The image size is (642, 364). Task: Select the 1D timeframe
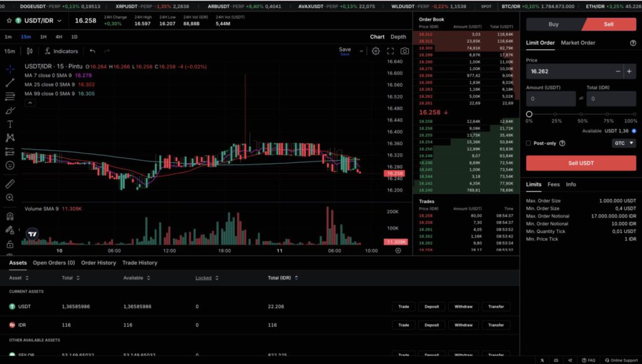tap(74, 37)
